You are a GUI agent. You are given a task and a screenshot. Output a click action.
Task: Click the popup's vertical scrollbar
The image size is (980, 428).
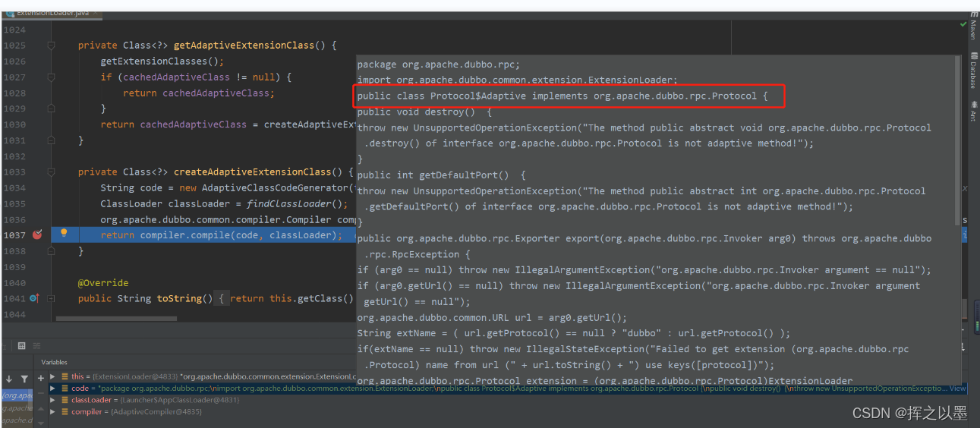pyautogui.click(x=958, y=140)
